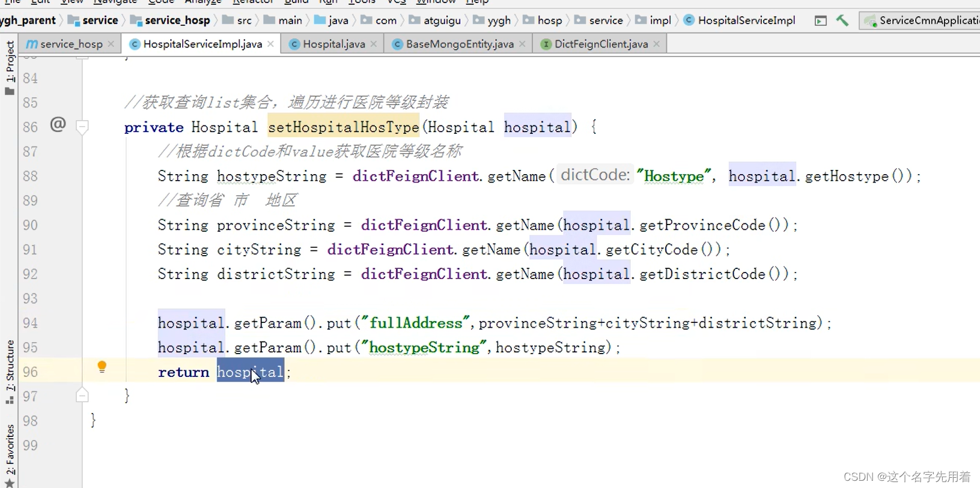Click the fold end marker at line 97
The width and height of the screenshot is (980, 488).
point(82,395)
